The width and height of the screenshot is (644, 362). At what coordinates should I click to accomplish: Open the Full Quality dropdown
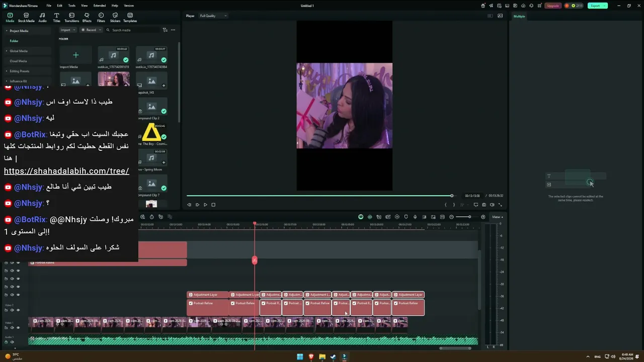[213, 16]
